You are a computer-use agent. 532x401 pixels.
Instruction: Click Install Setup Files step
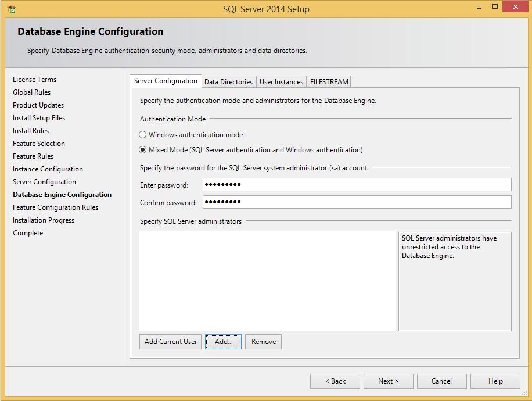pyautogui.click(x=39, y=118)
